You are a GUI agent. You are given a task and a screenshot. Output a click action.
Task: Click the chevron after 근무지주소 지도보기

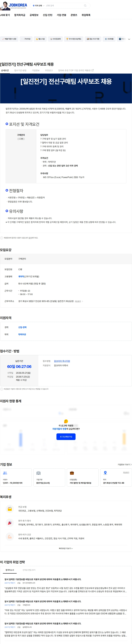[x=82, y=301]
